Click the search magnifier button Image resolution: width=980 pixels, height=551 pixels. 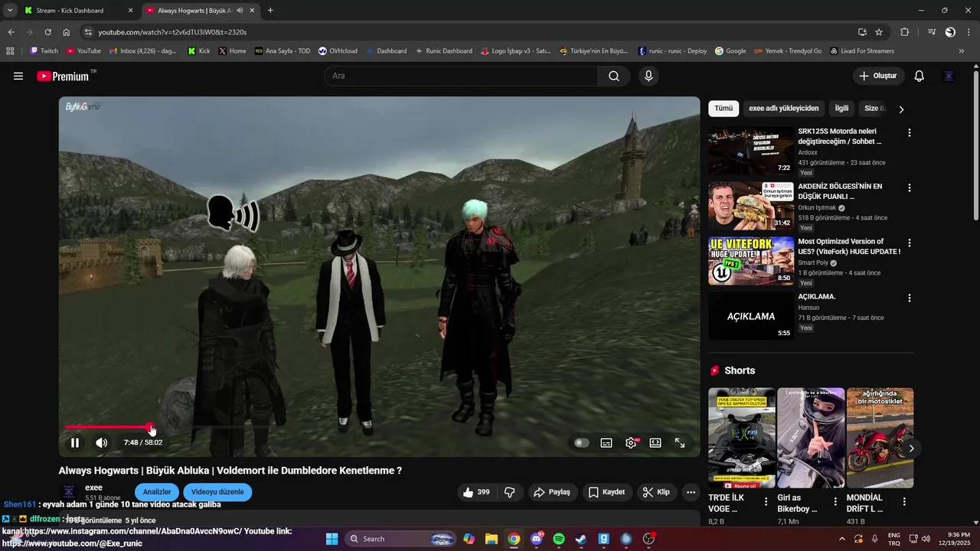(x=614, y=76)
